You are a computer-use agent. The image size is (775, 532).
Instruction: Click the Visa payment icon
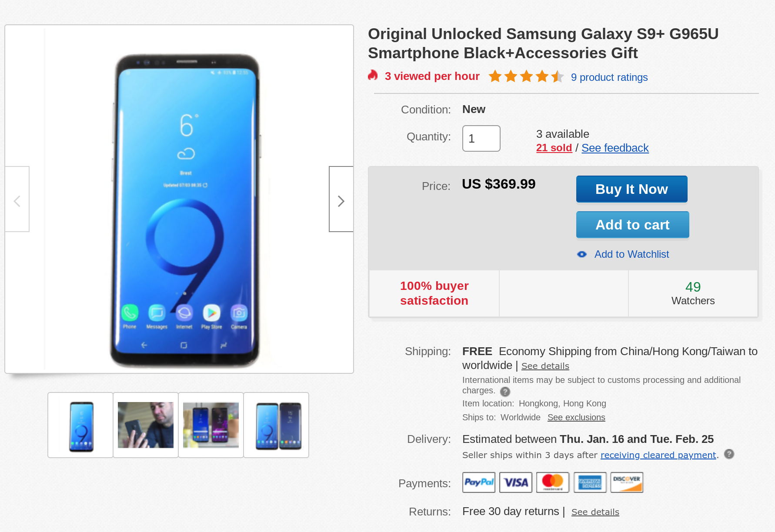click(x=516, y=482)
